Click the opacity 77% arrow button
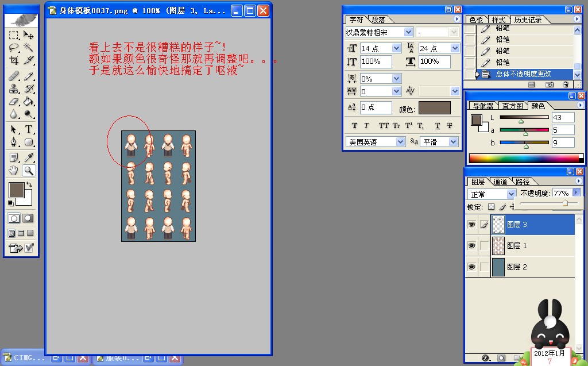This screenshot has width=588, height=366. (x=577, y=192)
